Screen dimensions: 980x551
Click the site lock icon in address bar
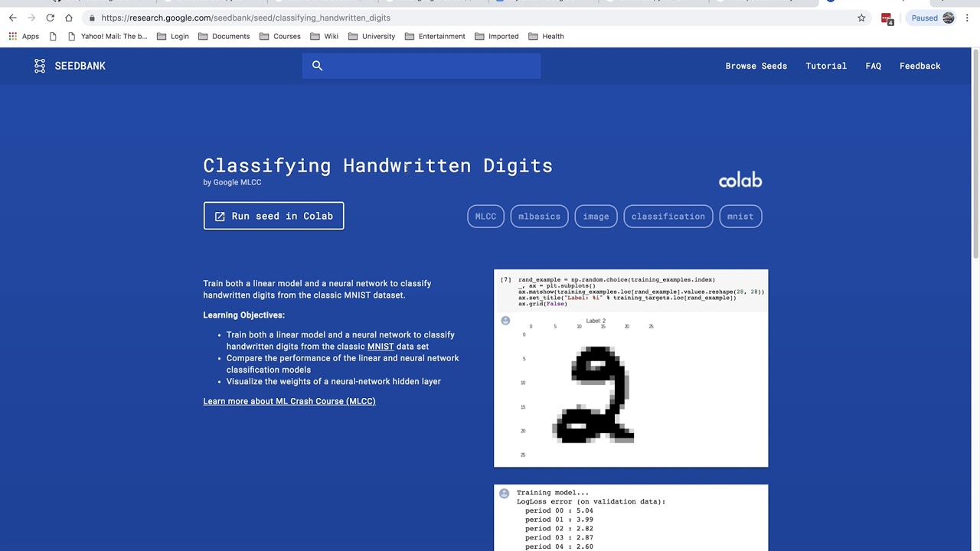click(92, 18)
